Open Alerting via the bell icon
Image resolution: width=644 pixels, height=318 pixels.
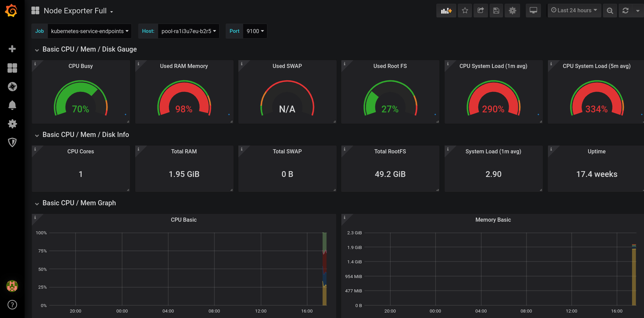(x=12, y=105)
